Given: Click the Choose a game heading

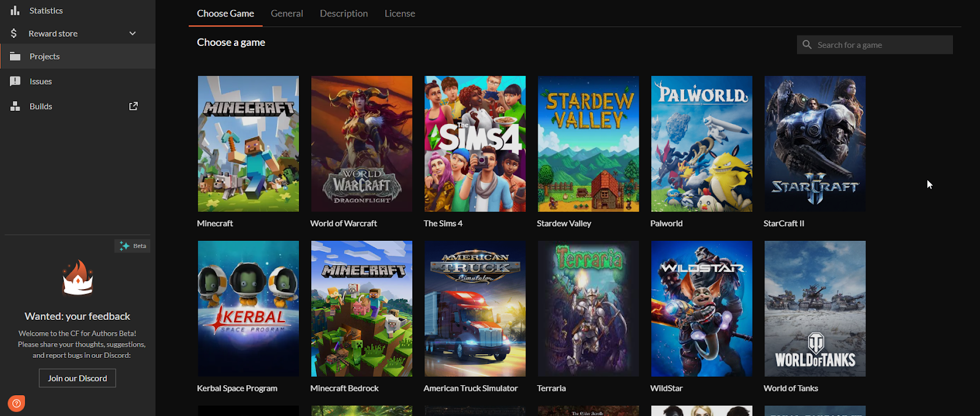Looking at the screenshot, I should [231, 42].
